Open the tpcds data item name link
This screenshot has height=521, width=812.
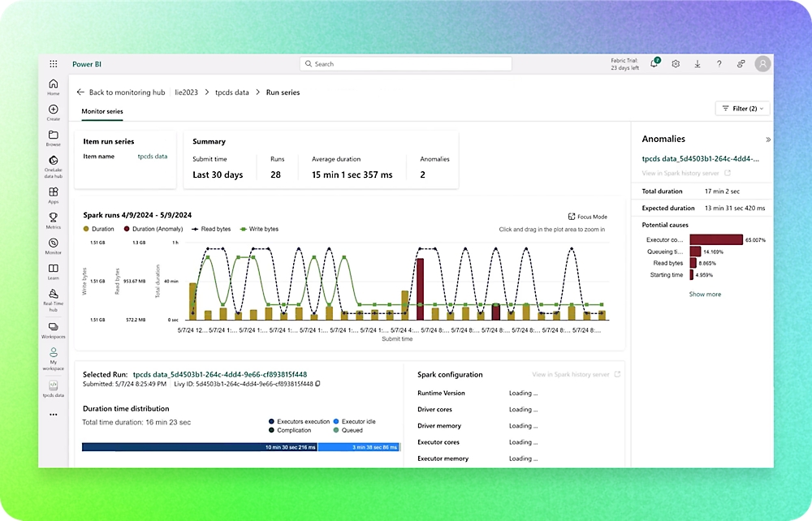(x=153, y=157)
